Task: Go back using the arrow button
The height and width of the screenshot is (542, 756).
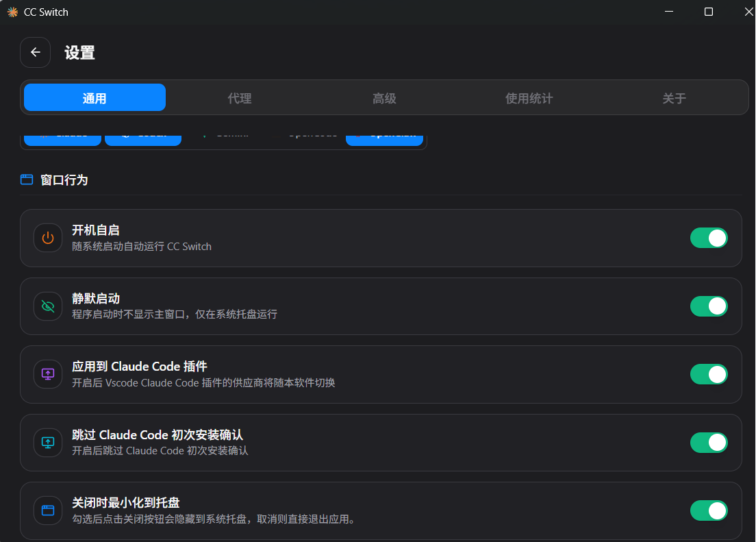Action: tap(35, 52)
